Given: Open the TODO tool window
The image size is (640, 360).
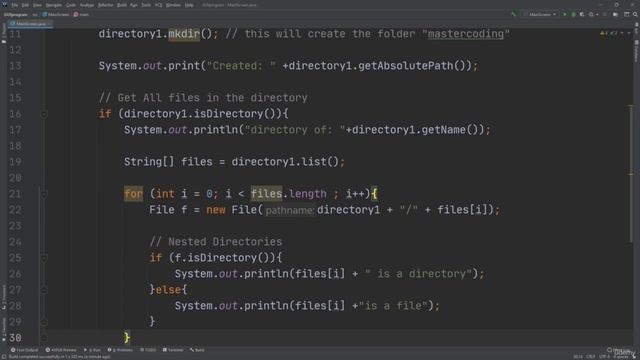Looking at the screenshot, I should click(148, 350).
